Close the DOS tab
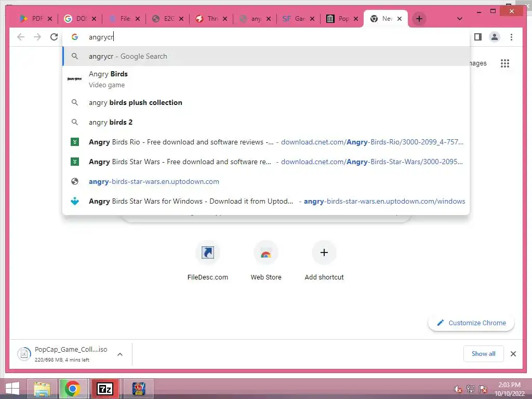532x399 pixels. click(94, 19)
